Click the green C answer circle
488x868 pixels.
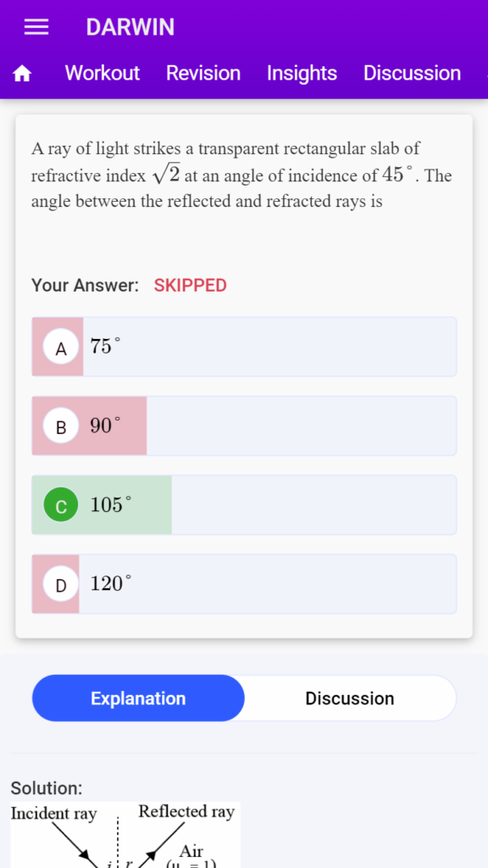click(61, 505)
